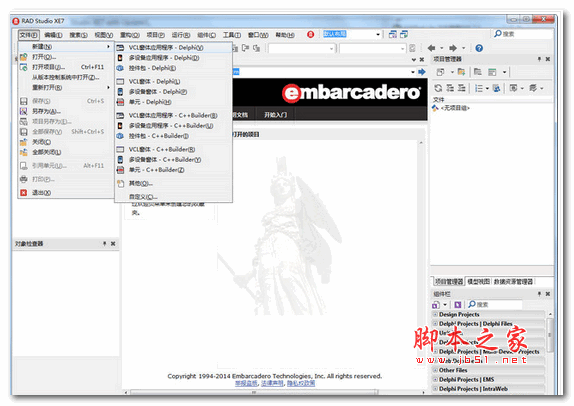The image size is (574, 406).
Task: Click the Forward navigation arrow
Action: tap(453, 48)
